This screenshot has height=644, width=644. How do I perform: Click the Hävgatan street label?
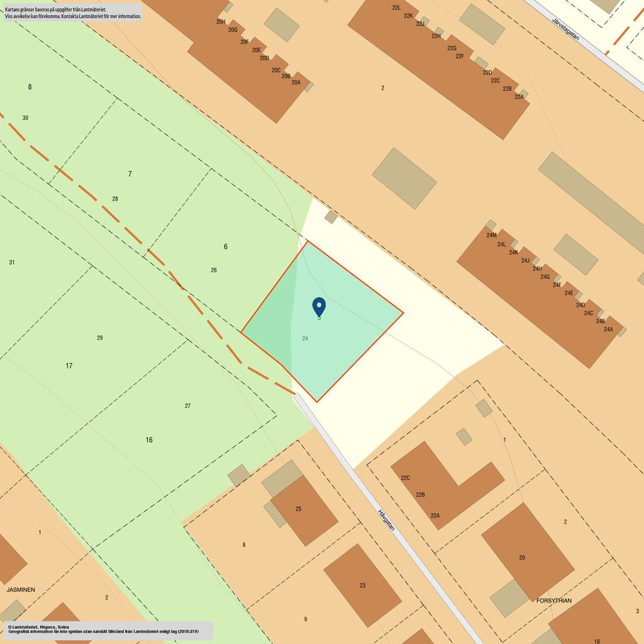click(x=386, y=519)
